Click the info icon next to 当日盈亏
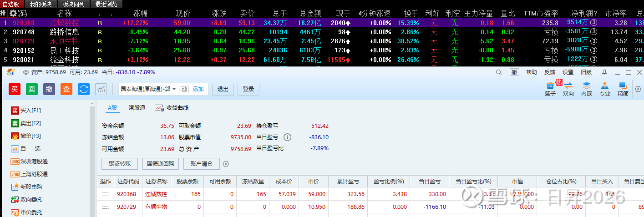644x217 pixels. [288, 137]
